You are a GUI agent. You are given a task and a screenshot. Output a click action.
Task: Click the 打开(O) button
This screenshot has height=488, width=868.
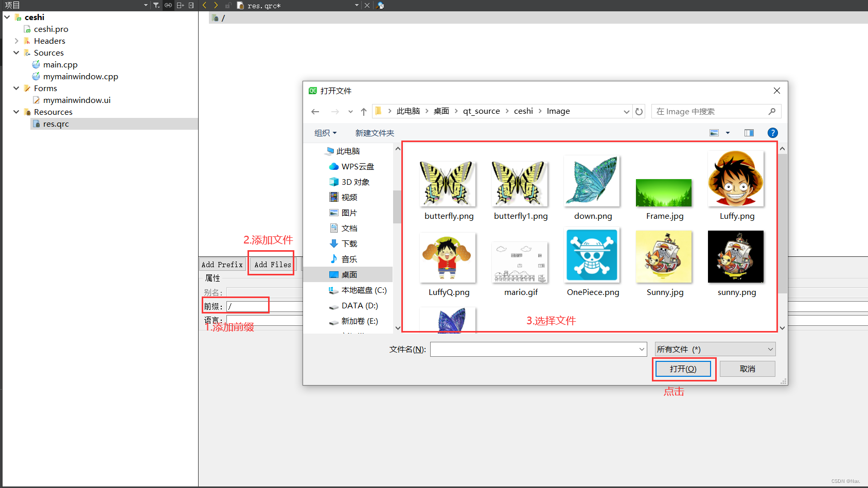tap(683, 369)
